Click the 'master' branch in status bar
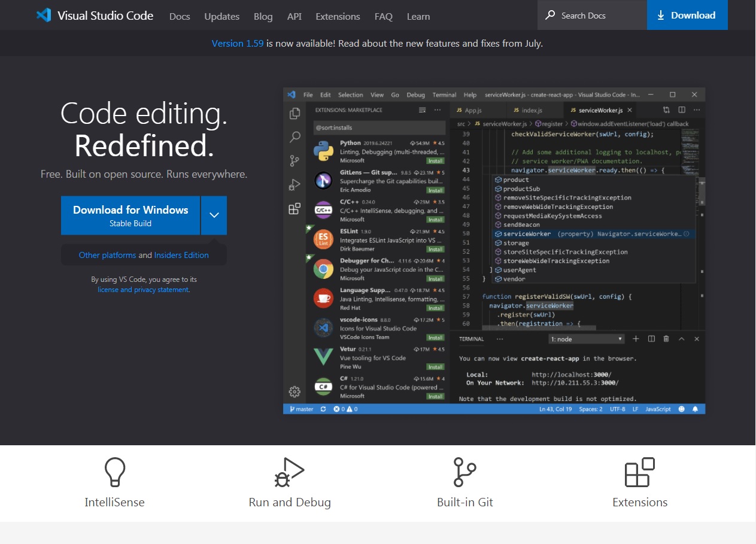 point(302,409)
